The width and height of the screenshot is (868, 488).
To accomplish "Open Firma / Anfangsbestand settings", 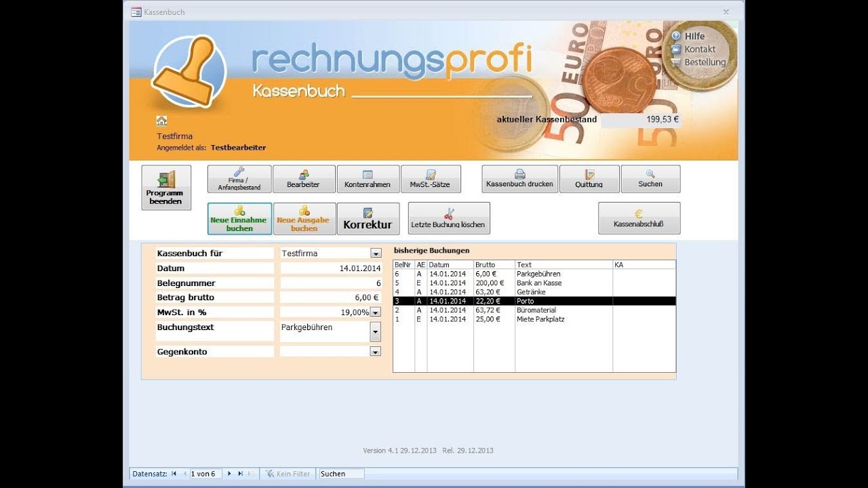I will tap(239, 179).
